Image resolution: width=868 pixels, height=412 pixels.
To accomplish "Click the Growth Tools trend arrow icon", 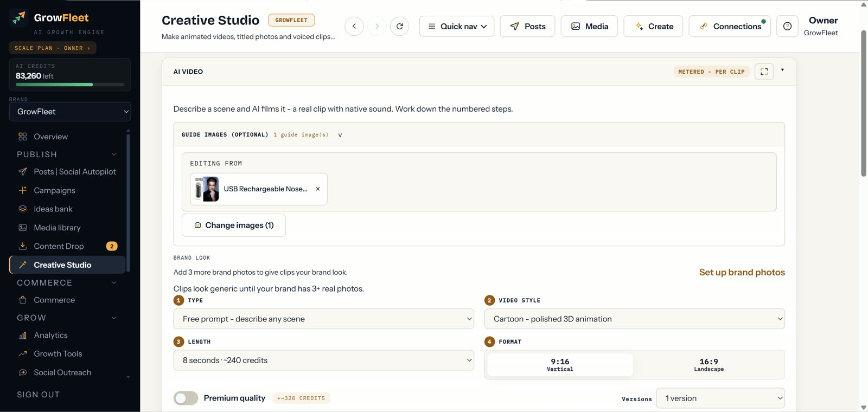I will (x=23, y=354).
